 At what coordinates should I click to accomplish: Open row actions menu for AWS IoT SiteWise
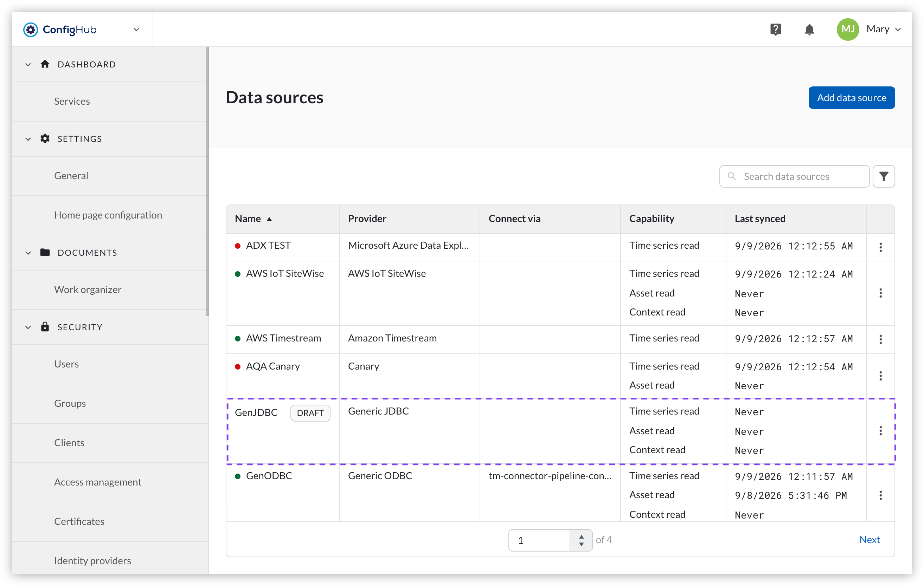click(880, 293)
